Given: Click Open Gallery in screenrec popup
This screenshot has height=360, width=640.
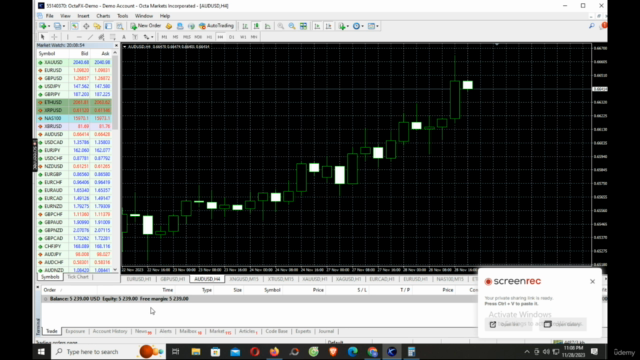Looking at the screenshot, I should point(563,324).
